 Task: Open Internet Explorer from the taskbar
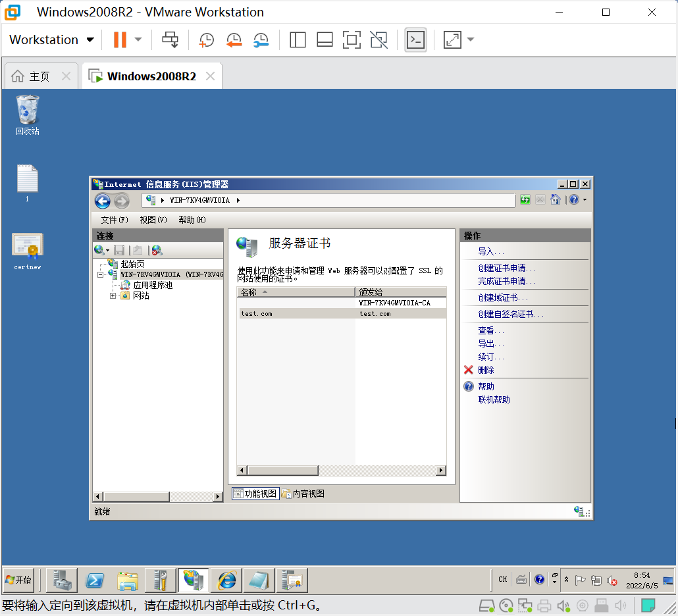pyautogui.click(x=226, y=580)
